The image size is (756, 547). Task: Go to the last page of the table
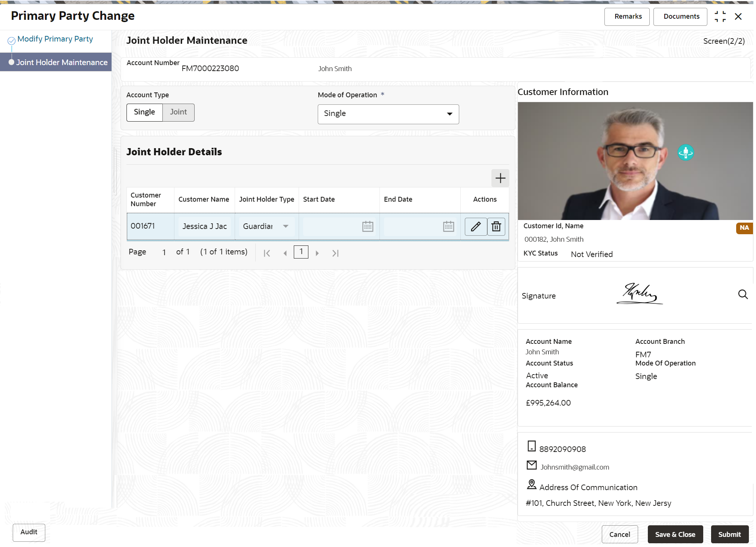tap(335, 253)
